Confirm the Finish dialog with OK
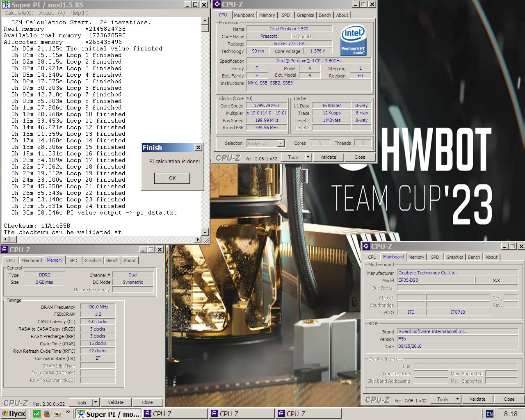This screenshot has height=420, width=525. click(x=172, y=178)
